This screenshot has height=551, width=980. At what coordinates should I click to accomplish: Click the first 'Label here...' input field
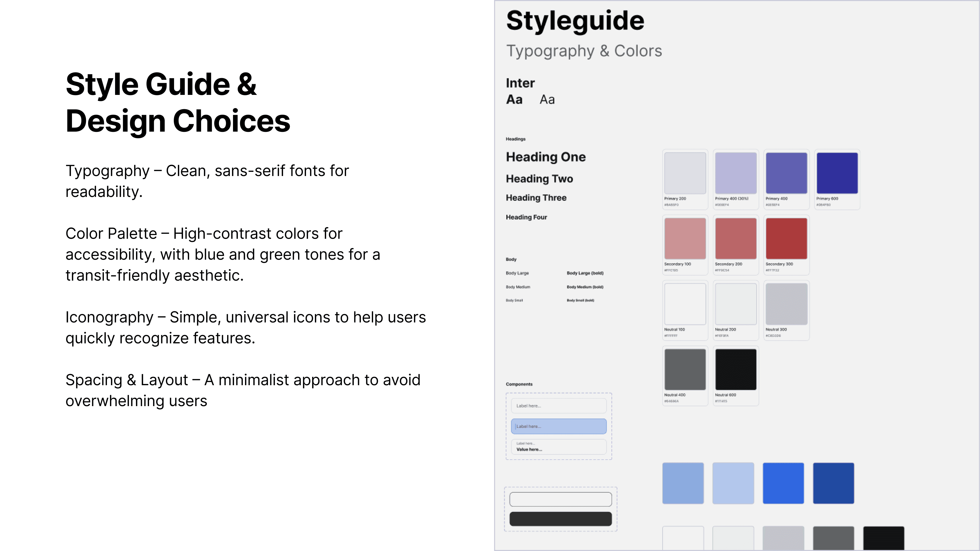point(558,406)
